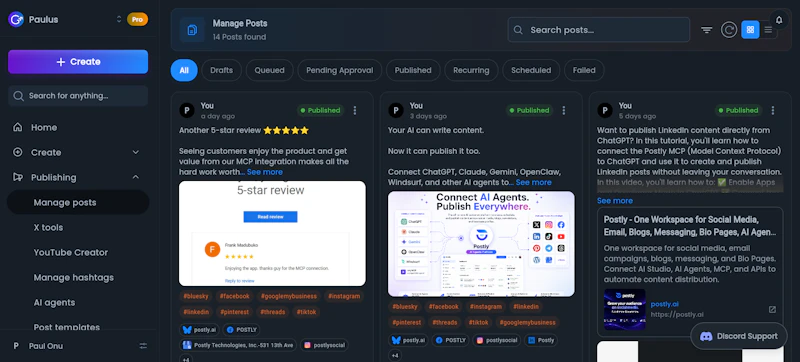
Task: Open X tools
Action: [48, 227]
